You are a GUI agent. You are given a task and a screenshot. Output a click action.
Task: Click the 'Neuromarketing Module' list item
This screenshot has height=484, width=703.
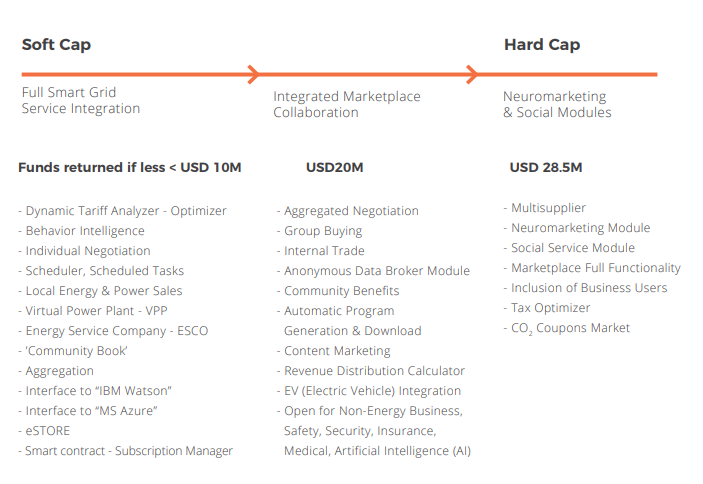tap(577, 228)
